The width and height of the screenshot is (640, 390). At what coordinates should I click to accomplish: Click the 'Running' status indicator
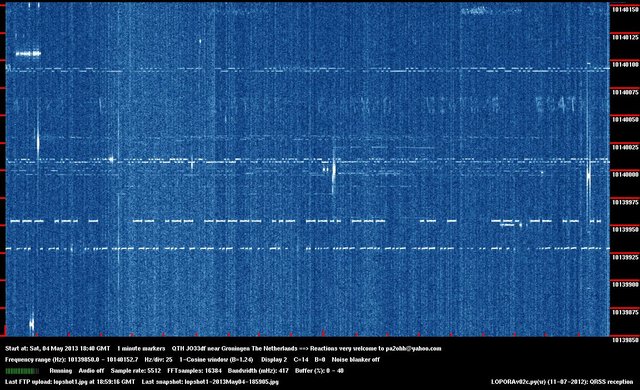pyautogui.click(x=60, y=371)
